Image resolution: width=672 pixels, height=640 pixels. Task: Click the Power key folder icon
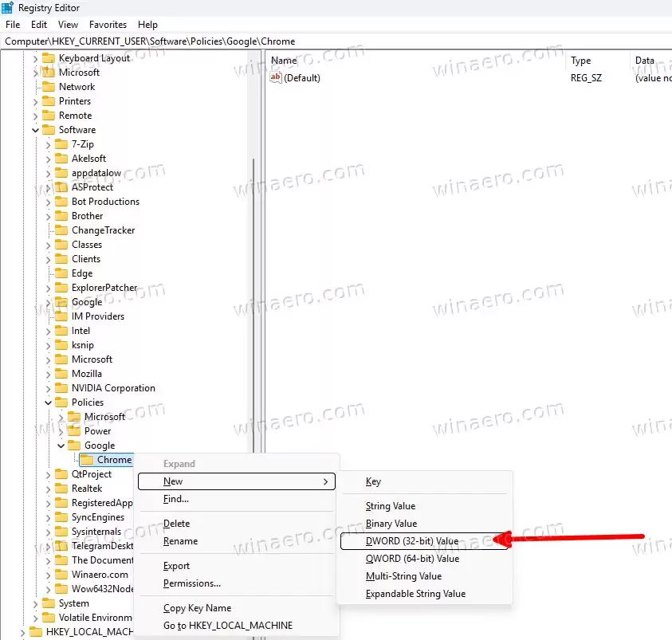click(x=74, y=431)
